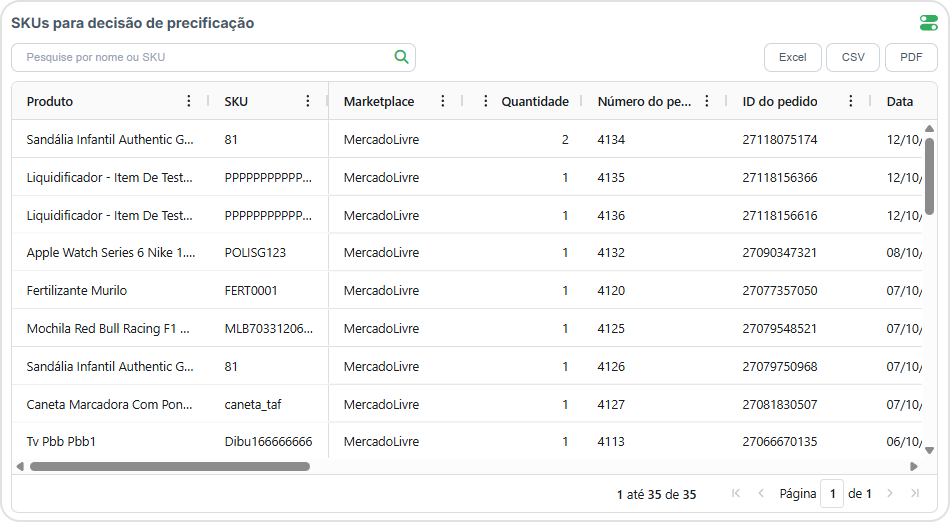Go to the previous page arrow
Viewport: 950px width, 522px height.
tap(761, 494)
